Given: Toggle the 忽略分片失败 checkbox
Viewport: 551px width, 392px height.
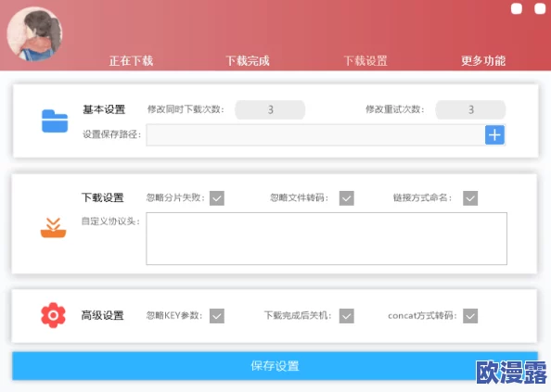Looking at the screenshot, I should pos(217,198).
